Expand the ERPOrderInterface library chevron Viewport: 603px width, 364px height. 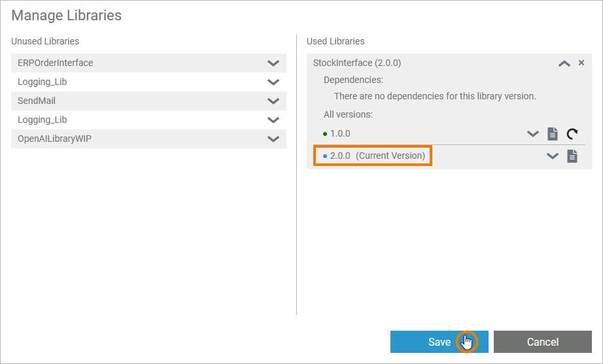[x=273, y=63]
